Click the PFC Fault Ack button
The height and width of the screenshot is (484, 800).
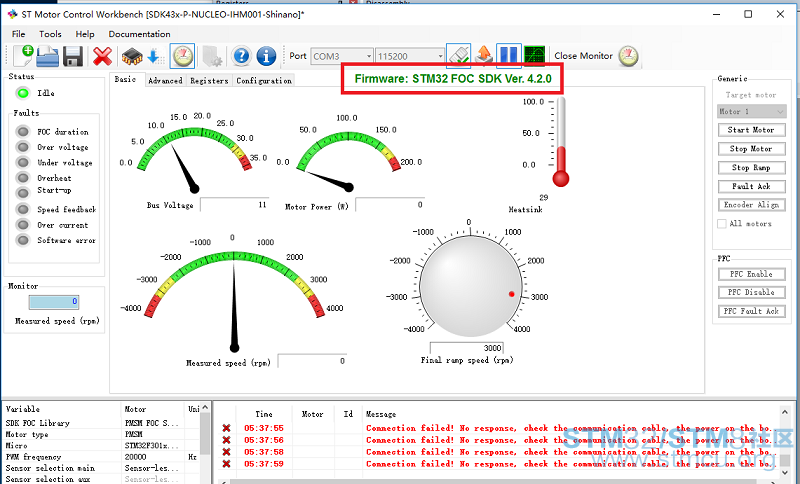[x=751, y=311]
